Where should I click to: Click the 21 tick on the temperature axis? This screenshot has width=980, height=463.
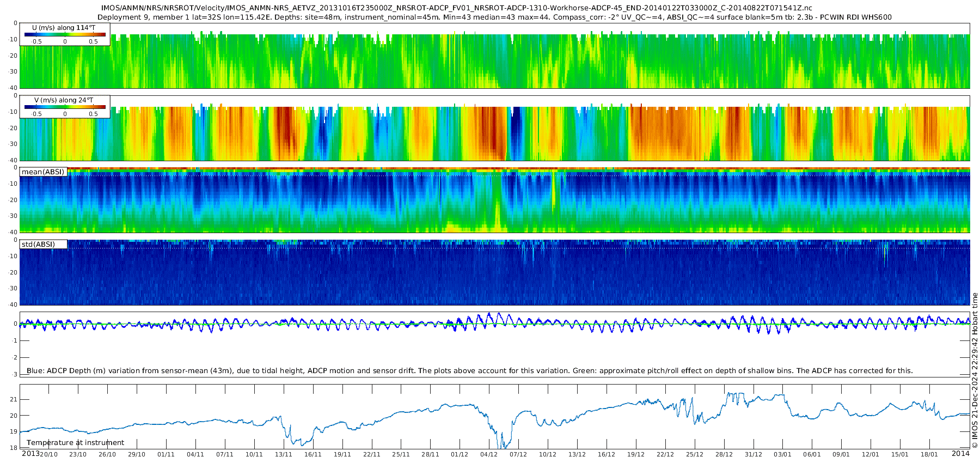14,400
